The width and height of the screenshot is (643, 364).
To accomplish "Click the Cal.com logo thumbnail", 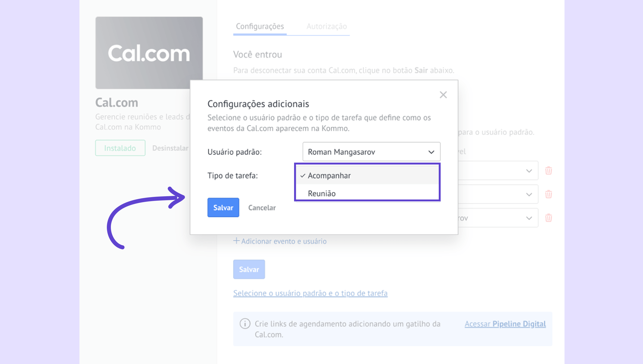I will (x=149, y=53).
